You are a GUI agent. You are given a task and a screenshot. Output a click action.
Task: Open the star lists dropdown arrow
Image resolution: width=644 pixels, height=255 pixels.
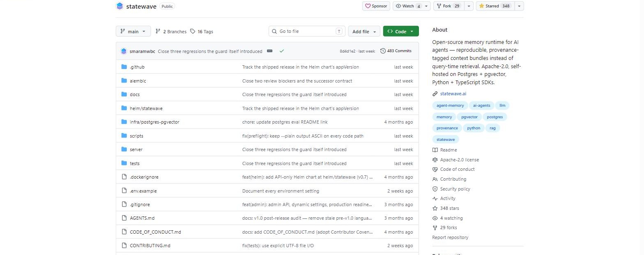coord(519,6)
